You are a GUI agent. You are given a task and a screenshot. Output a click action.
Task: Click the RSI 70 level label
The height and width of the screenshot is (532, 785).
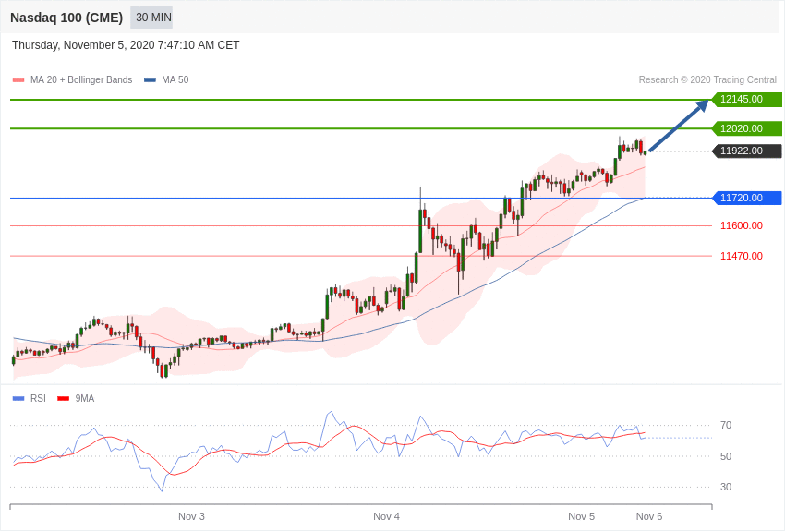(x=726, y=426)
